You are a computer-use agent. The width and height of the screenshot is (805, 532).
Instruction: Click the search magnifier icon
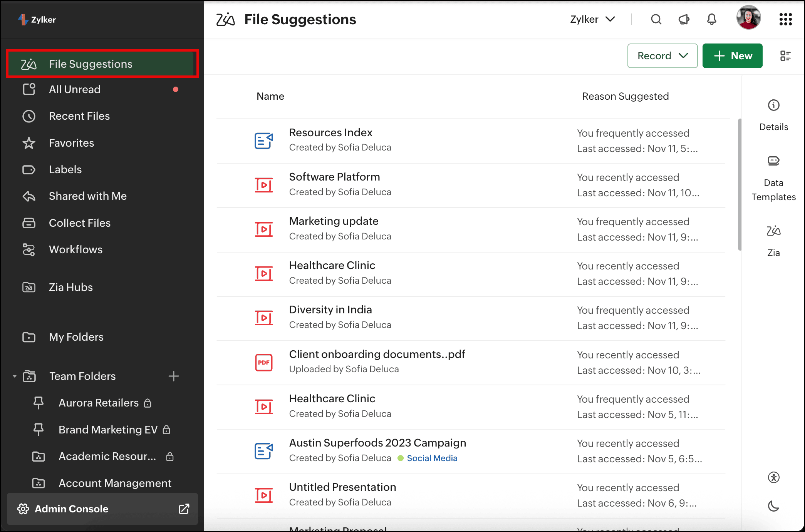coord(656,19)
